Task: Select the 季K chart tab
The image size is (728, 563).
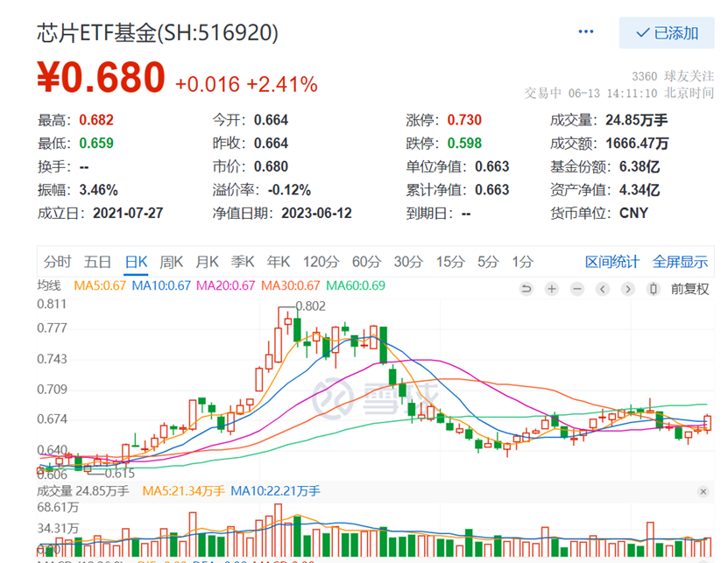Action: click(243, 262)
